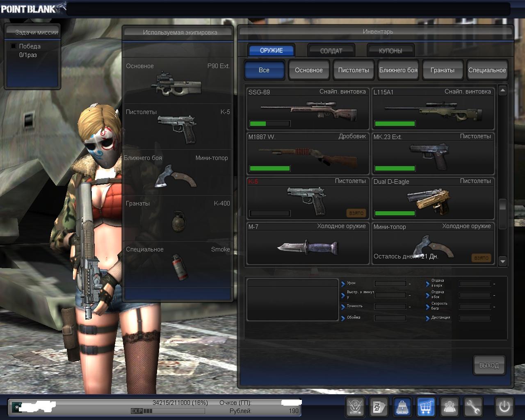Toggle the Победа mission checkbox

point(14,46)
